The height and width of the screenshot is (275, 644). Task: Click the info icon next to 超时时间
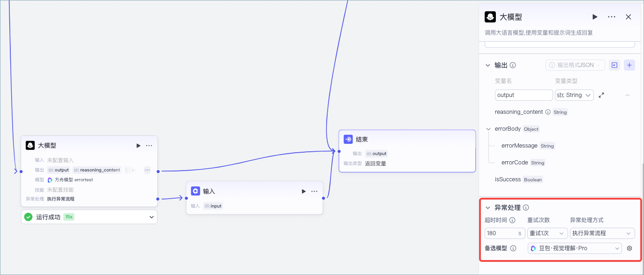coord(512,220)
